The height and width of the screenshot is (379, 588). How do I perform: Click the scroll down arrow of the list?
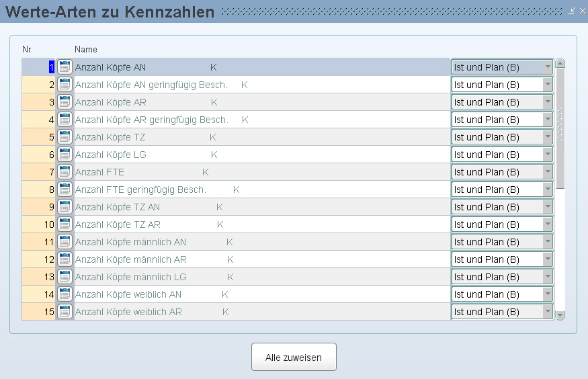560,314
